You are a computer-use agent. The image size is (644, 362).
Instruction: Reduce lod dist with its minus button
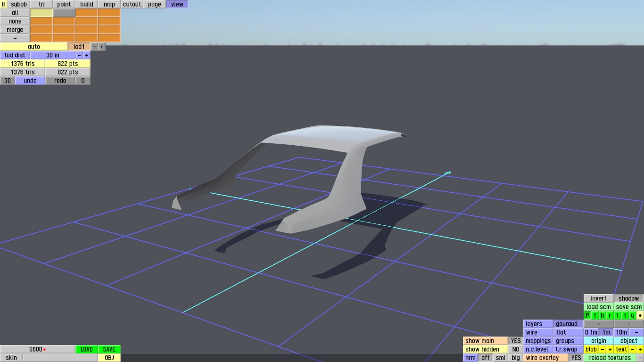[79, 55]
